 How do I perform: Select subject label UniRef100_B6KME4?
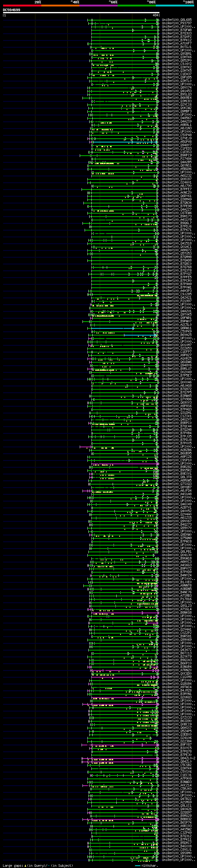coord(177,98)
